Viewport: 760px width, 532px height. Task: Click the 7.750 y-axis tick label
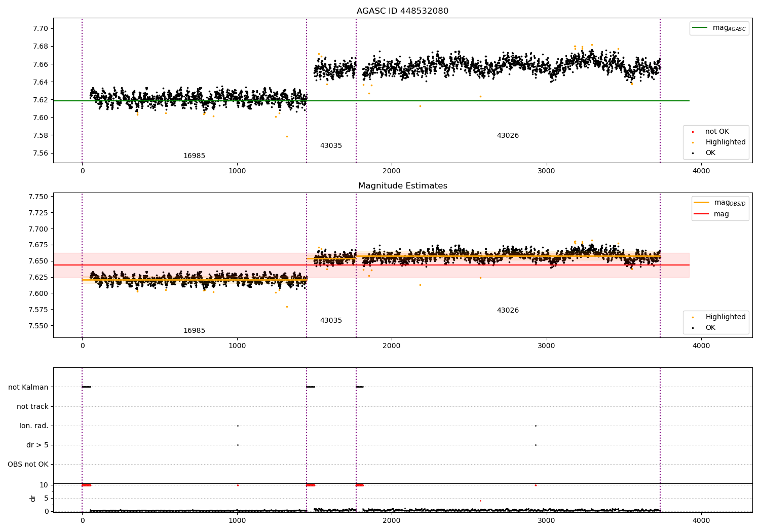pos(39,197)
